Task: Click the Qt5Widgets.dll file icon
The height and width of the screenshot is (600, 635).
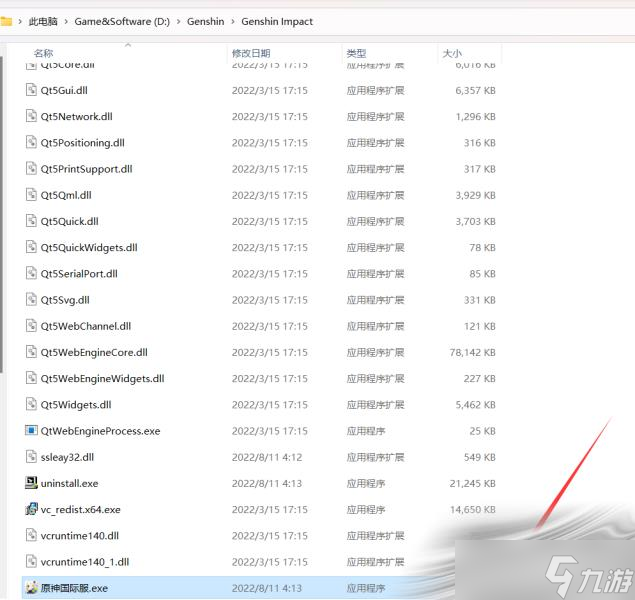Action: [31, 404]
